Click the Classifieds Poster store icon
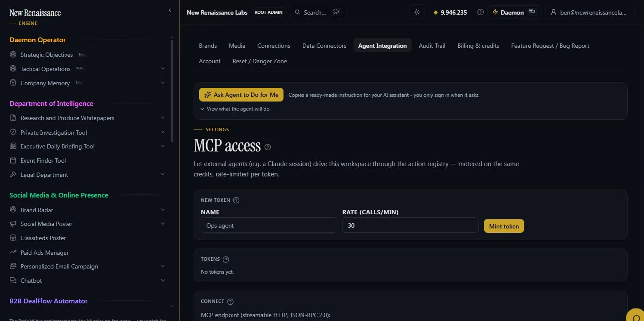Viewport: 644px width, 321px height. 13,238
